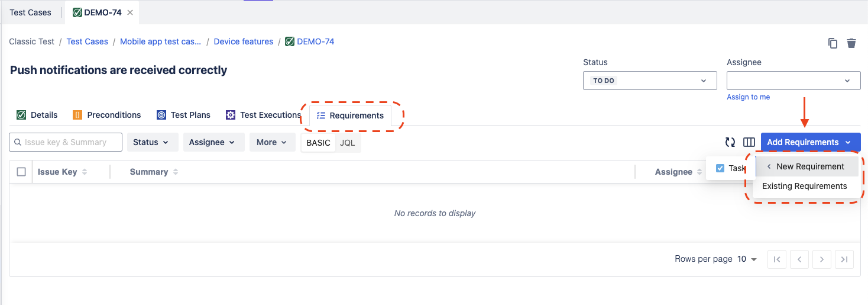Open the column chooser icon
The width and height of the screenshot is (868, 305).
(749, 142)
